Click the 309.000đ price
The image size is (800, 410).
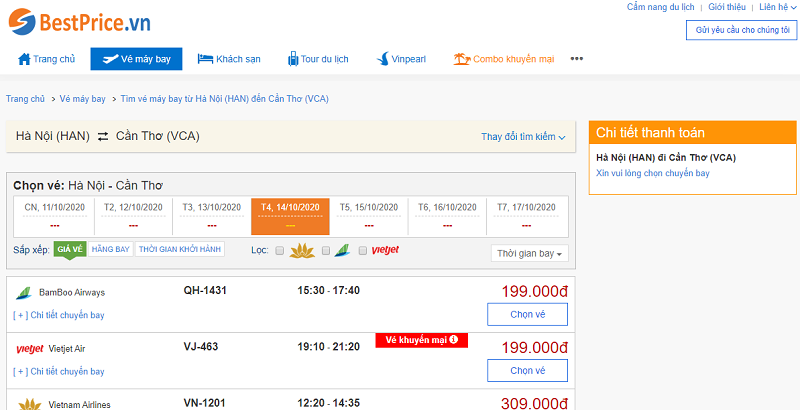[535, 403]
